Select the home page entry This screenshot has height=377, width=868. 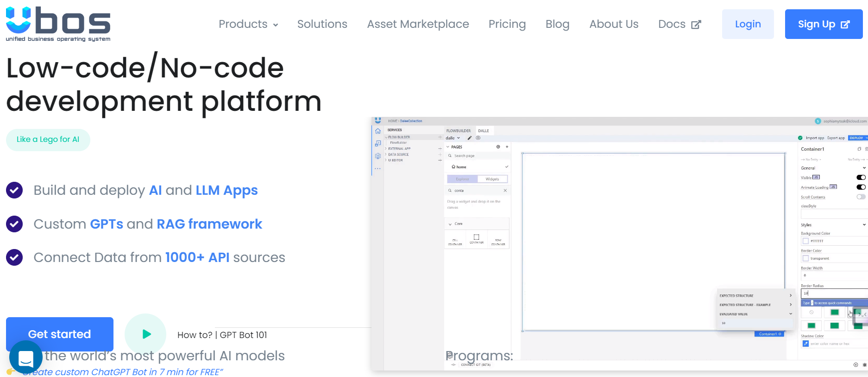pyautogui.click(x=477, y=167)
